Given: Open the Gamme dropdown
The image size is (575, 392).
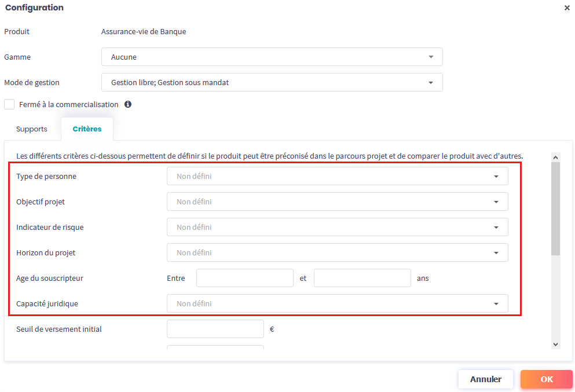Looking at the screenshot, I should 272,57.
